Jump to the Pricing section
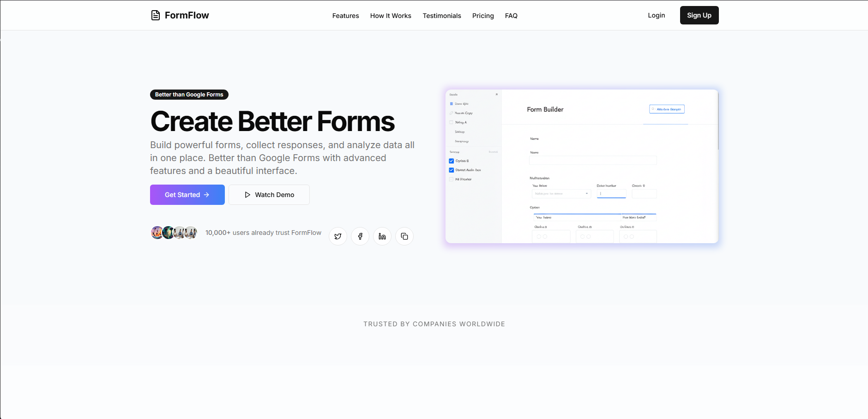868x419 pixels. pyautogui.click(x=483, y=16)
